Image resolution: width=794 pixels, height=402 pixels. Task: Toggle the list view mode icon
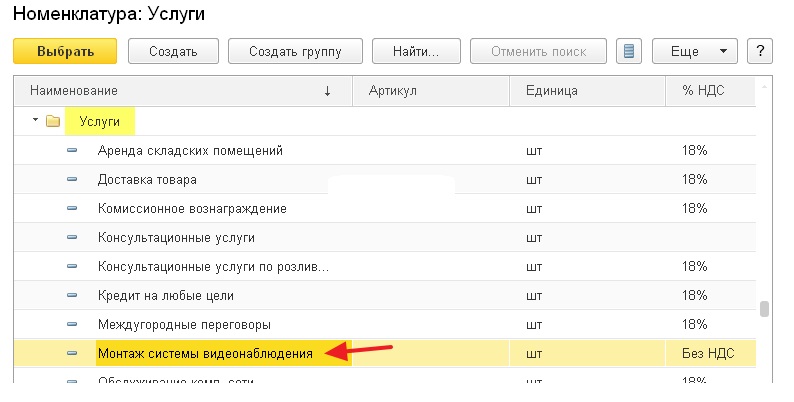[x=629, y=51]
